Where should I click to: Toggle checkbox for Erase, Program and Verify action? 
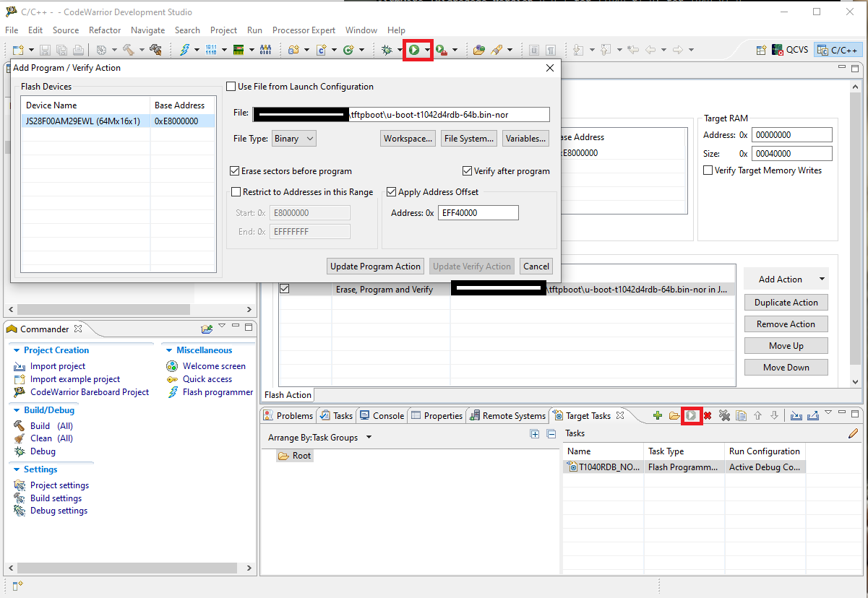tap(284, 289)
